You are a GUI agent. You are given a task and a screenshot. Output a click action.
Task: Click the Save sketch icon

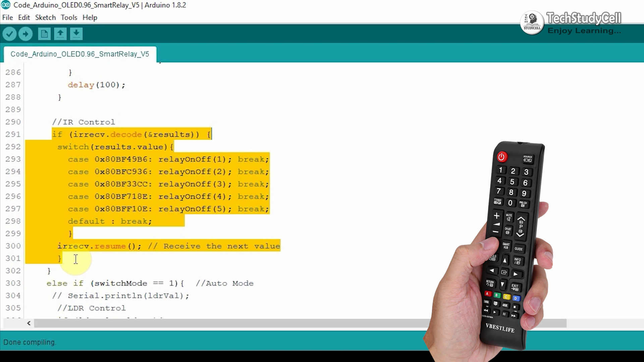(x=76, y=34)
